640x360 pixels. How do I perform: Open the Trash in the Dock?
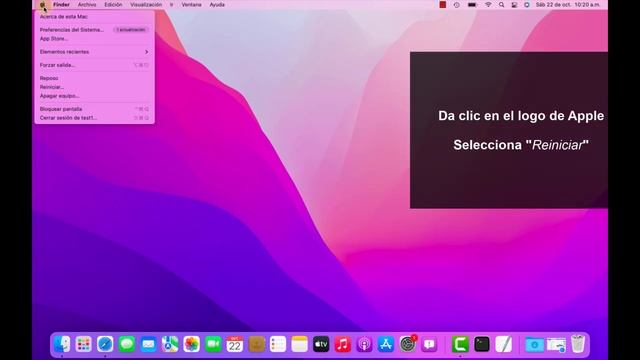pos(578,344)
